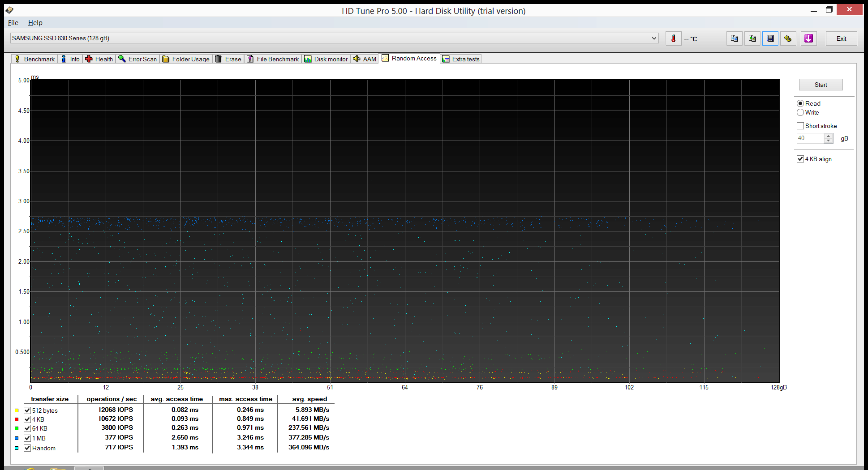Uncheck the 4 KB transfer size checkbox

[27, 419]
